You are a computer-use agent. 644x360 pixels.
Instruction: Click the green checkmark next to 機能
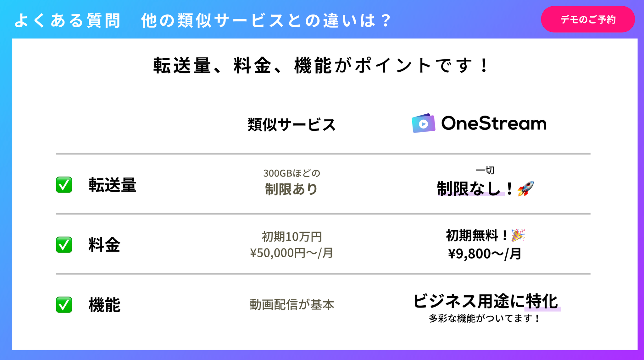pyautogui.click(x=64, y=305)
